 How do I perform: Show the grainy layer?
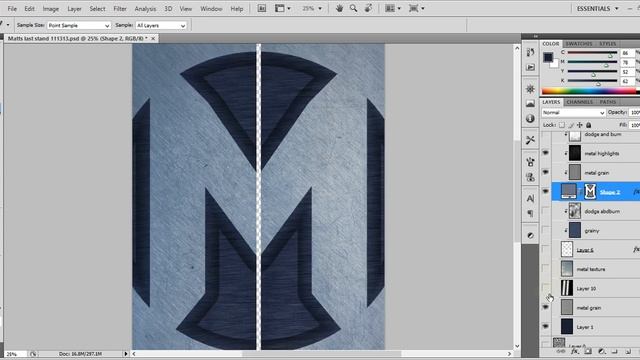tap(546, 230)
